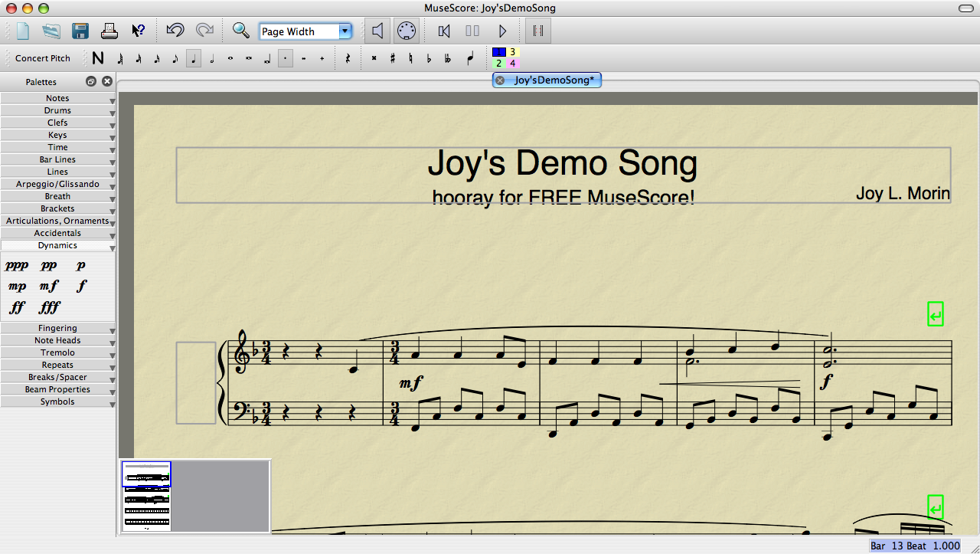This screenshot has width=980, height=554.
Task: Click the Concert Pitch button
Action: (x=43, y=58)
